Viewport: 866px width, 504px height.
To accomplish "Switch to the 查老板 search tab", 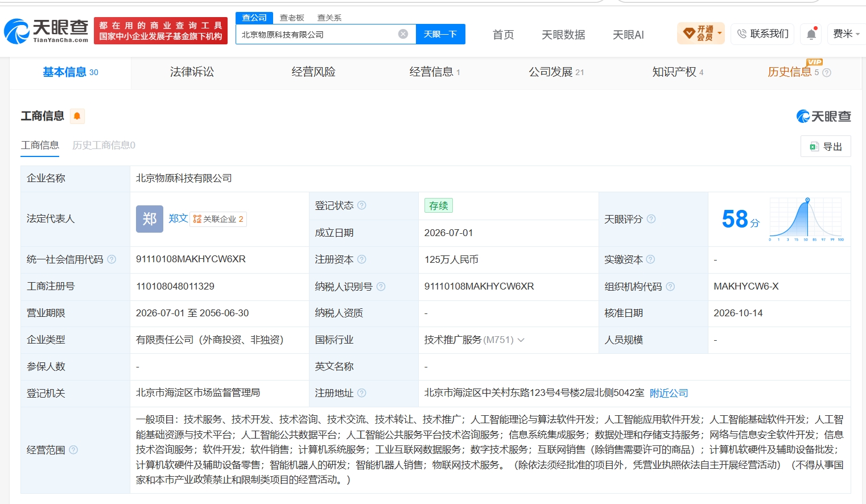I will (292, 18).
